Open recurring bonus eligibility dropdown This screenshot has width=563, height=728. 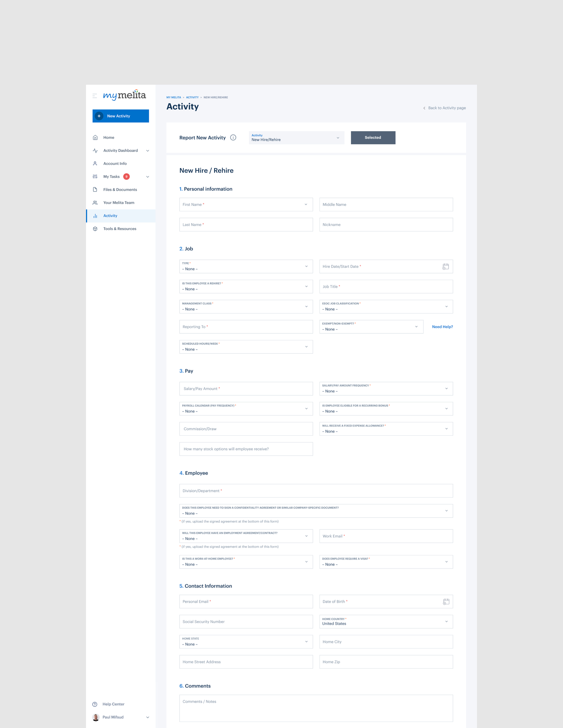click(386, 409)
